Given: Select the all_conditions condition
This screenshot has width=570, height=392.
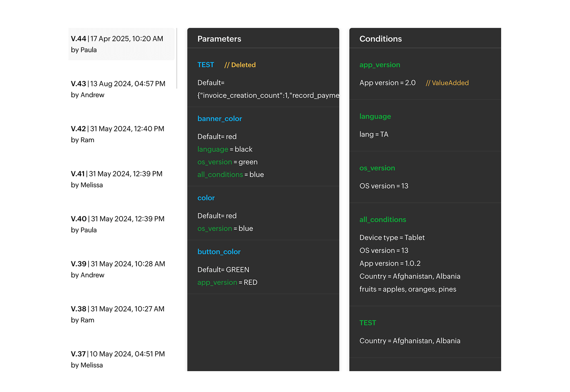Looking at the screenshot, I should [383, 220].
